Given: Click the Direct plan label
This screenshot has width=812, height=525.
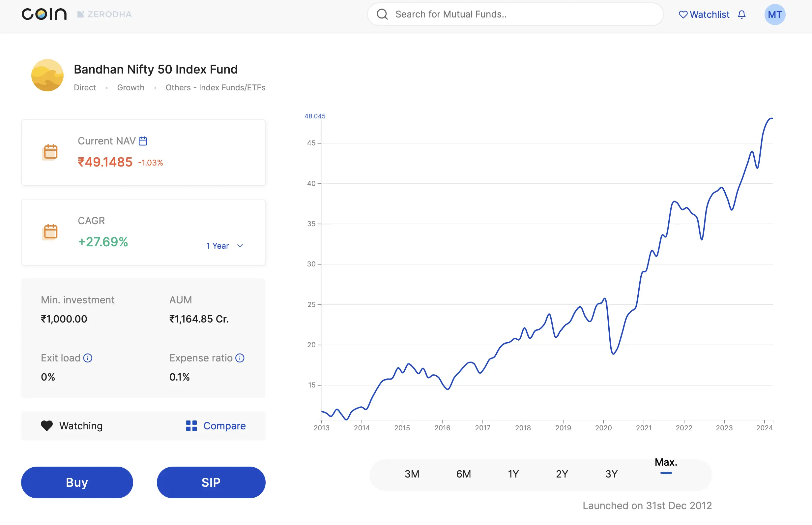Looking at the screenshot, I should (85, 88).
